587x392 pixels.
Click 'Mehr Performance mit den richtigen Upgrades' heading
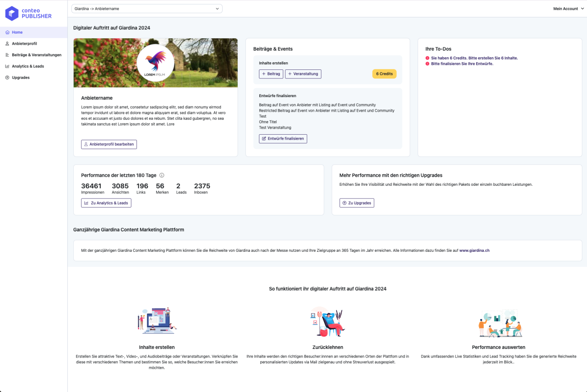pyautogui.click(x=391, y=175)
